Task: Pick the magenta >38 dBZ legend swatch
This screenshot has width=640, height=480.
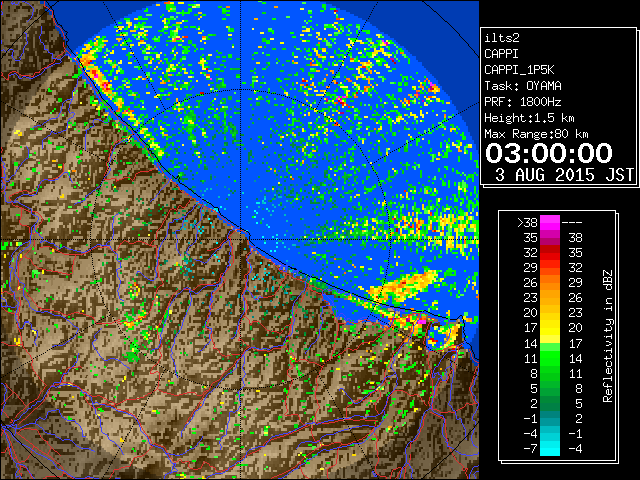Action: tap(550, 222)
